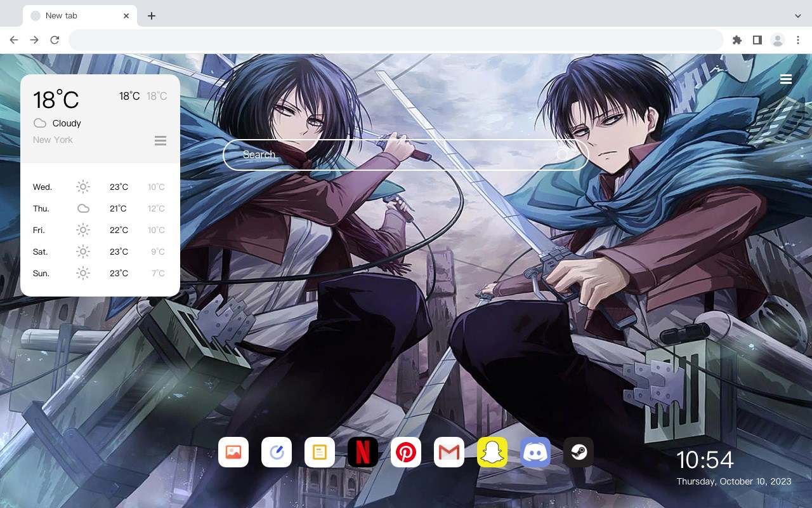Click the Thu. forecast day label
The width and height of the screenshot is (812, 508).
pos(41,208)
